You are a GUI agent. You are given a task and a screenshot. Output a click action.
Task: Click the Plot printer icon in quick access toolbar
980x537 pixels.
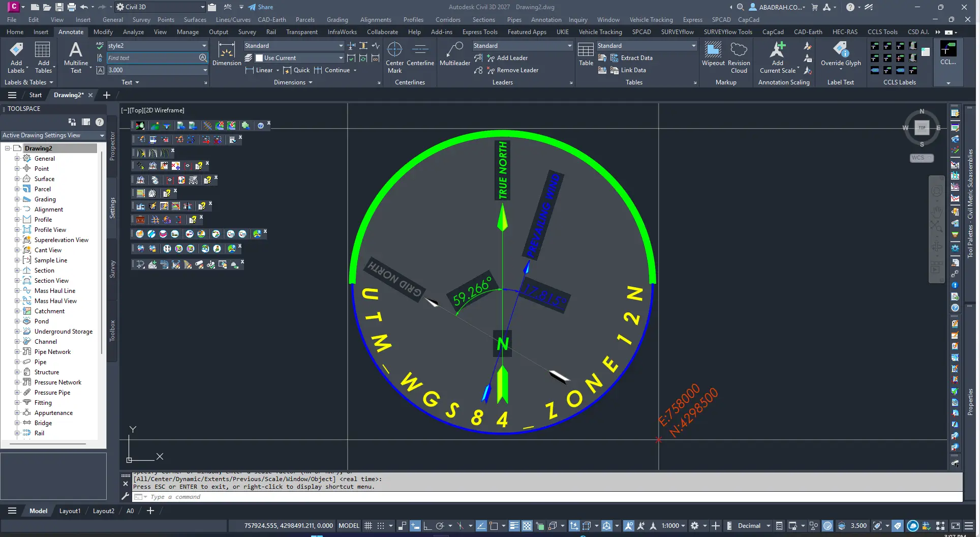pos(71,7)
